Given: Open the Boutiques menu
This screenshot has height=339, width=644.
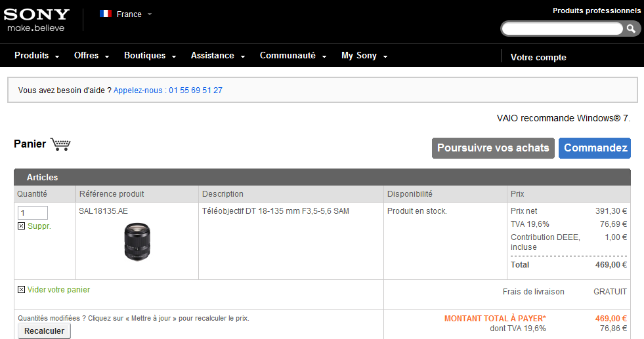Looking at the screenshot, I should tap(144, 55).
